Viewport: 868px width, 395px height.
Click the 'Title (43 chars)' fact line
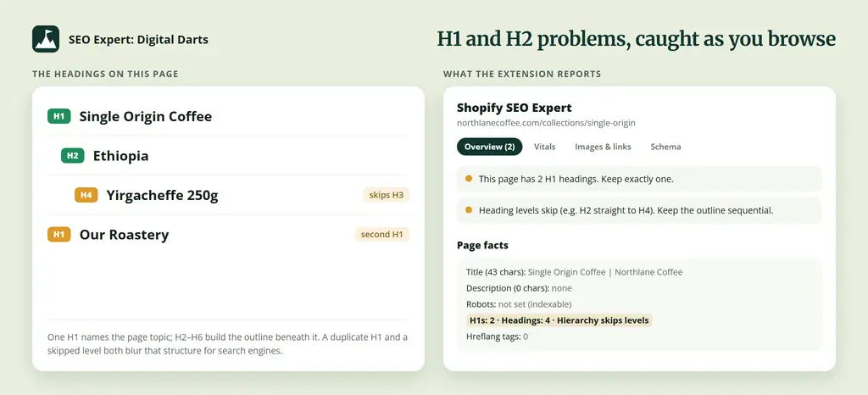click(x=574, y=272)
